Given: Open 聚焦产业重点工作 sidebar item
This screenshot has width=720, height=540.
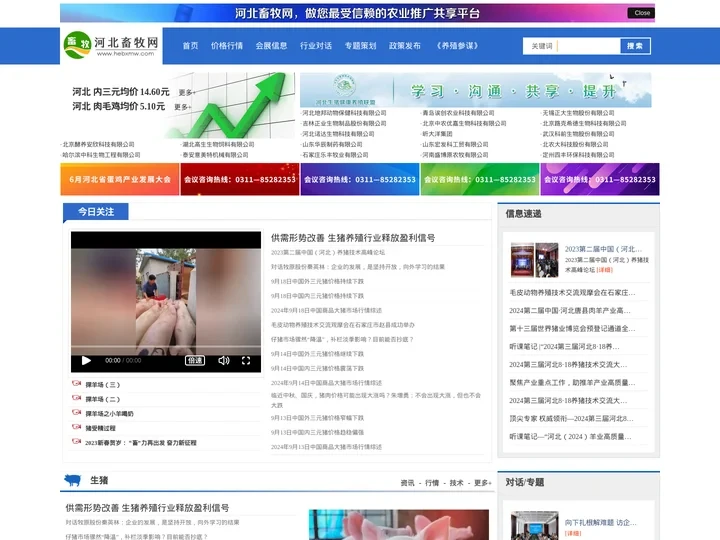Looking at the screenshot, I should pos(572,382).
